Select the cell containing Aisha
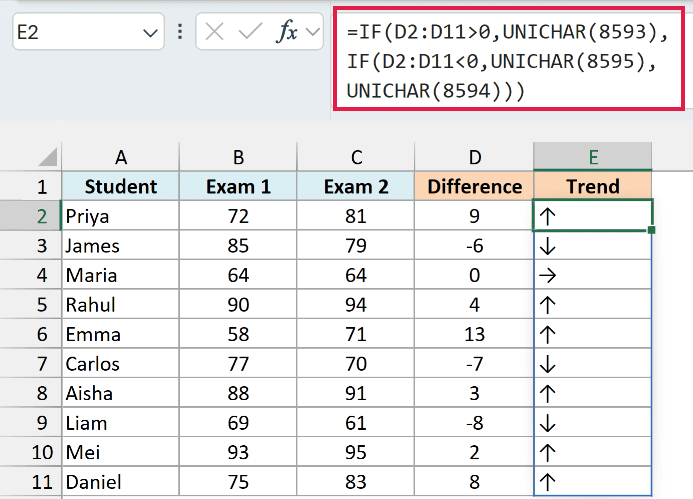Screen dimensions: 693x499 click(x=121, y=393)
